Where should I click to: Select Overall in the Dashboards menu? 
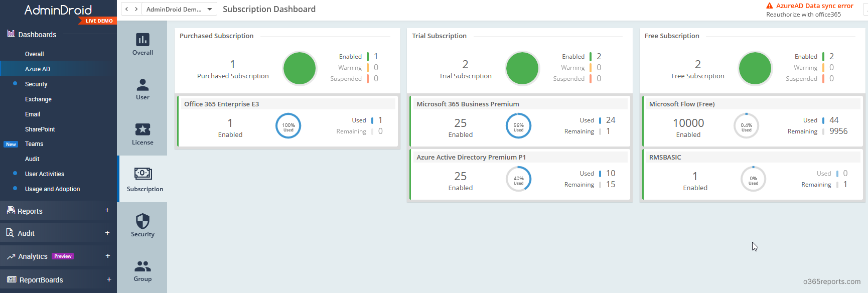click(35, 54)
